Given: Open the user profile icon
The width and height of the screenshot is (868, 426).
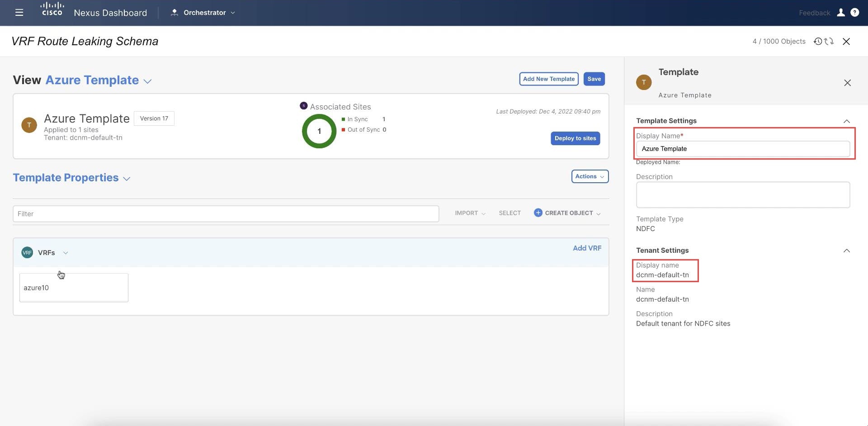Looking at the screenshot, I should (x=841, y=13).
